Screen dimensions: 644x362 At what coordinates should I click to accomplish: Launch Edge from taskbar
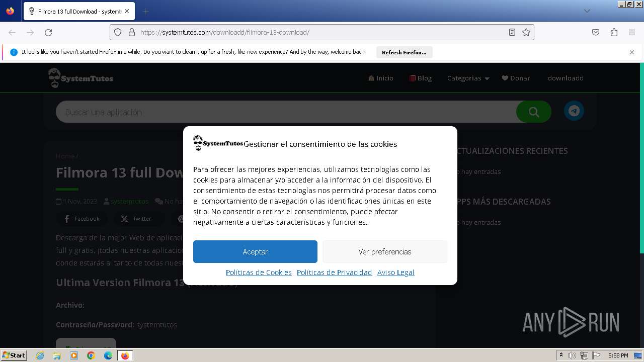tap(108, 355)
